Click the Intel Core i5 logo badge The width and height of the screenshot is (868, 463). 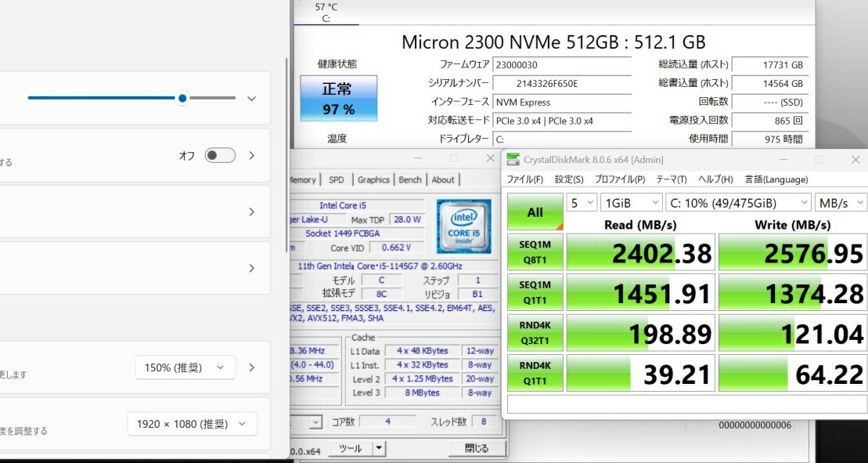pyautogui.click(x=464, y=226)
